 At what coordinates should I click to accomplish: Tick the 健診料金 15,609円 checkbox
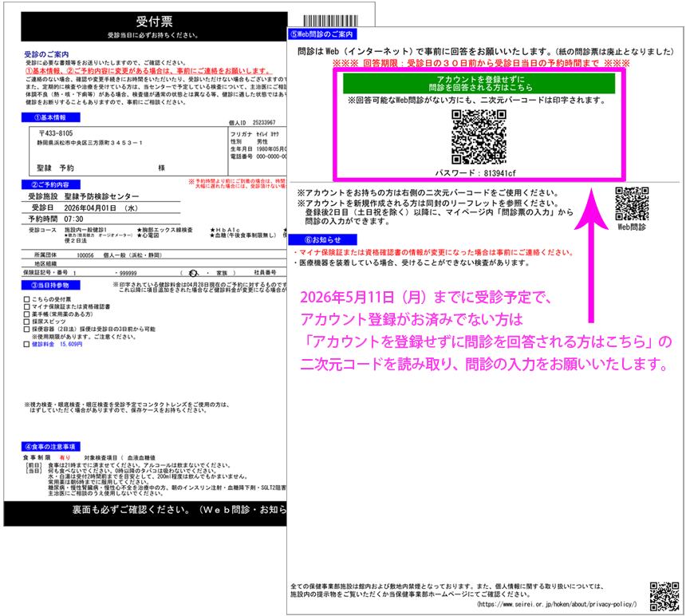[26, 345]
